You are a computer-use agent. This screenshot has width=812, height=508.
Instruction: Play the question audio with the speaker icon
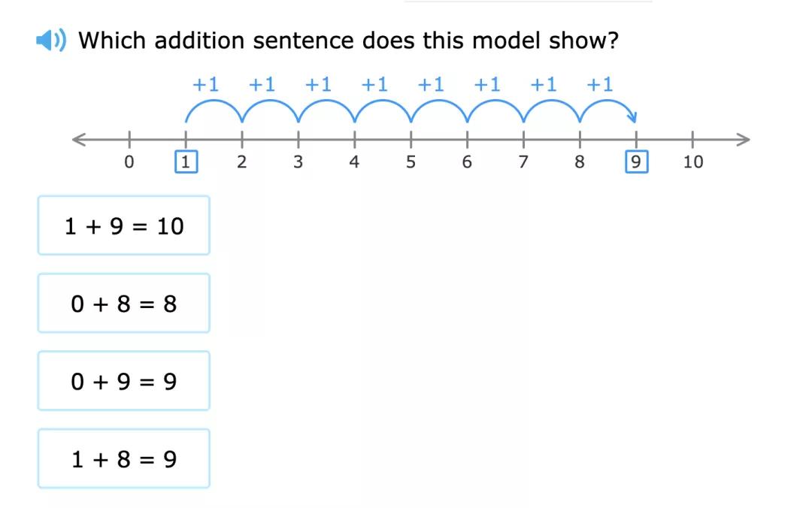pos(51,41)
